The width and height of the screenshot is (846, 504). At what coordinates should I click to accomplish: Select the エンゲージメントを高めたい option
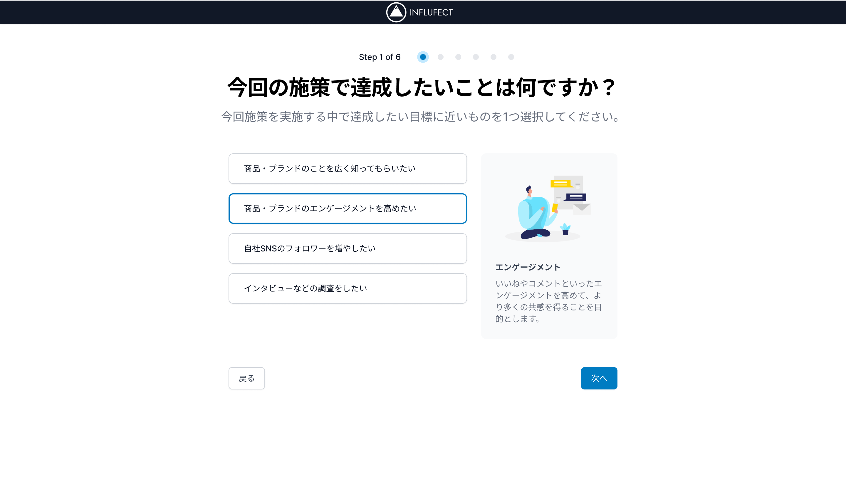tap(348, 209)
